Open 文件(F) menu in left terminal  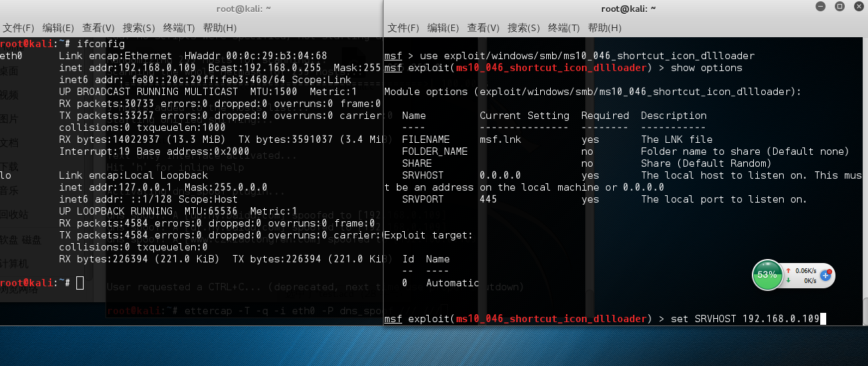click(x=18, y=28)
